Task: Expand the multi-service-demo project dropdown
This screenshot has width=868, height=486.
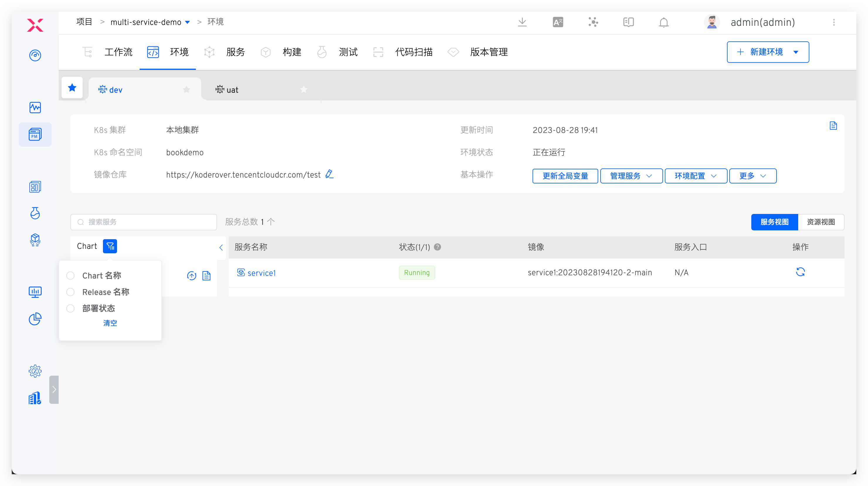Action: tap(188, 22)
